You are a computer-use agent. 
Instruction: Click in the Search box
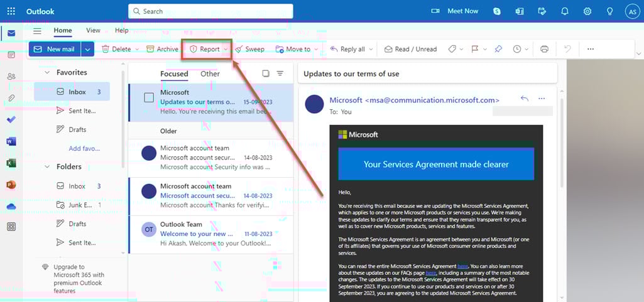point(210,11)
